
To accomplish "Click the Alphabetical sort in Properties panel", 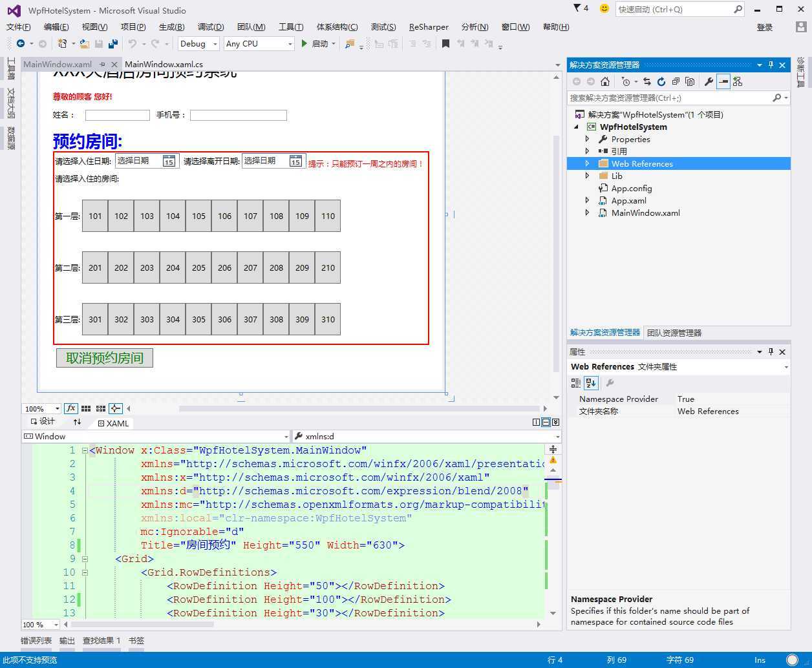I will 591,383.
